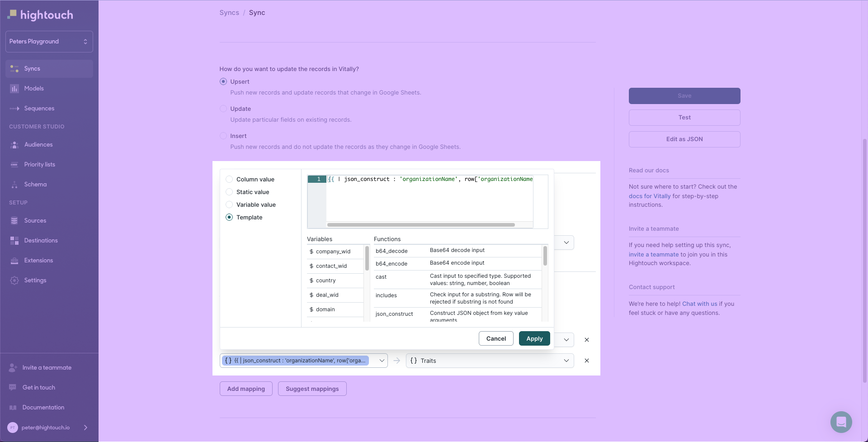Screen dimensions: 868x442
Task: Click the Suggest mappings button
Action: (312, 389)
